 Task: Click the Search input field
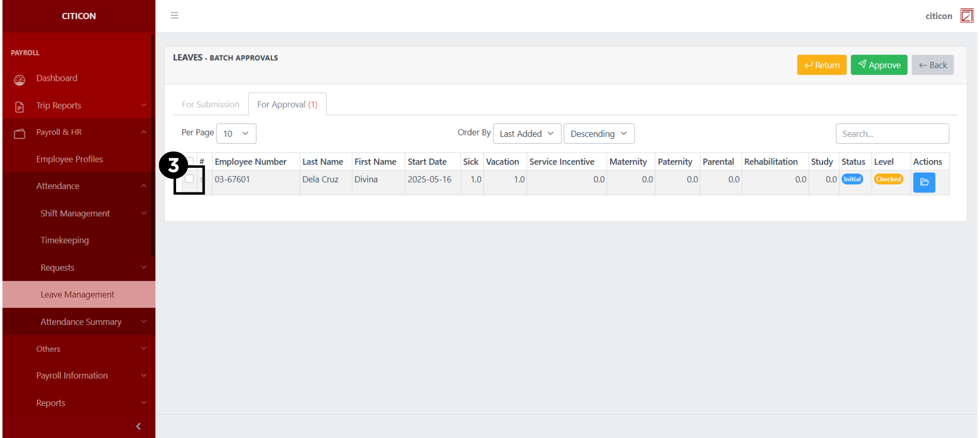click(x=891, y=134)
